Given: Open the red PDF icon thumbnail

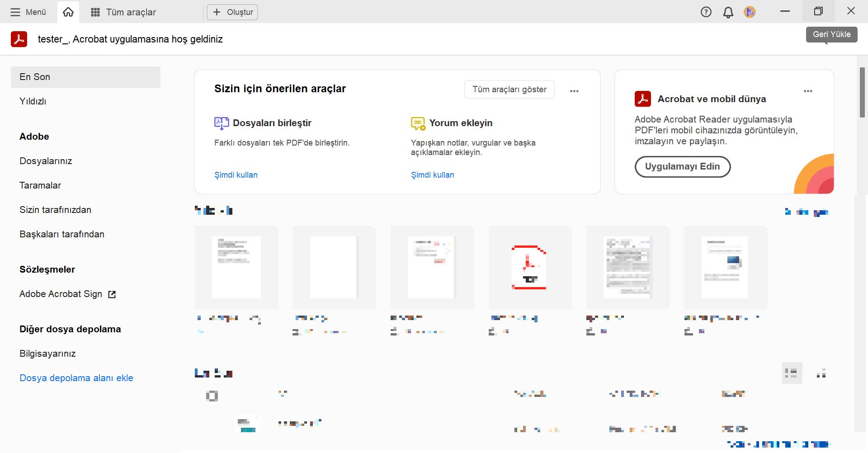Looking at the screenshot, I should 530,267.
